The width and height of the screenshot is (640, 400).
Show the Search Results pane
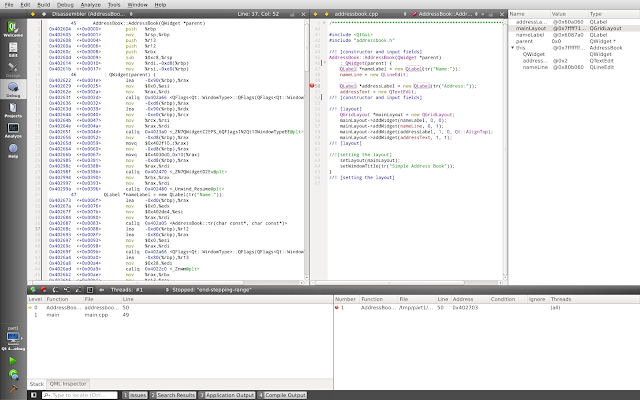pos(173,395)
